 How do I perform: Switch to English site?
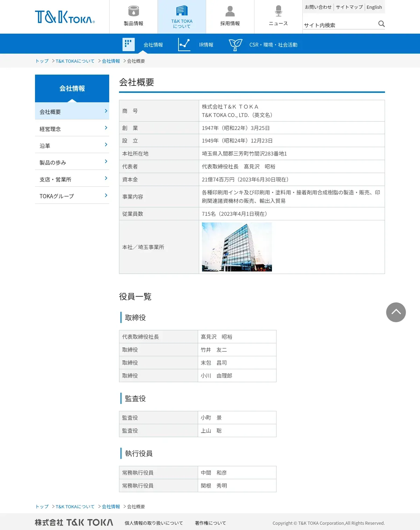coord(374,7)
